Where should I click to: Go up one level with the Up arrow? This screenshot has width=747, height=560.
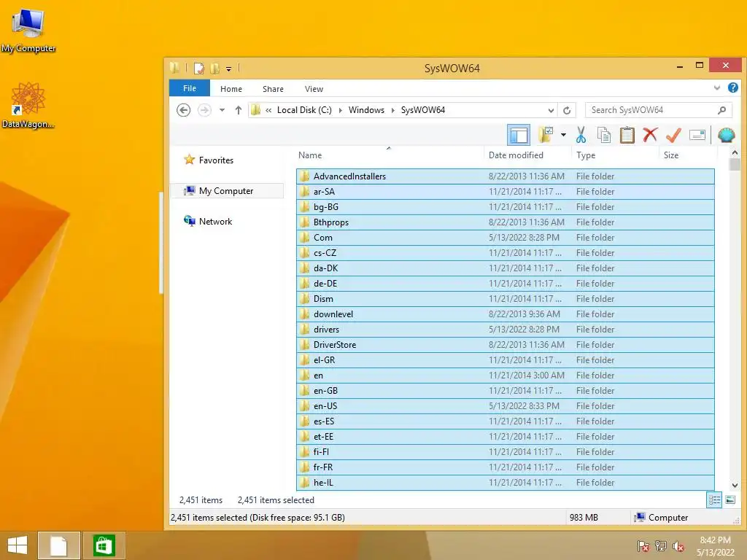pyautogui.click(x=239, y=110)
